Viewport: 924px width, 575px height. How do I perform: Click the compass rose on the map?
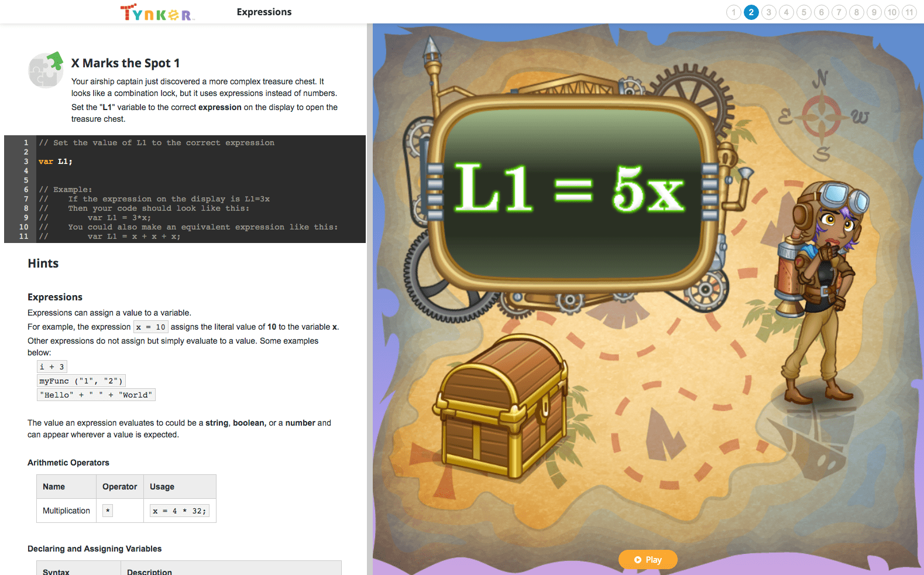point(821,115)
